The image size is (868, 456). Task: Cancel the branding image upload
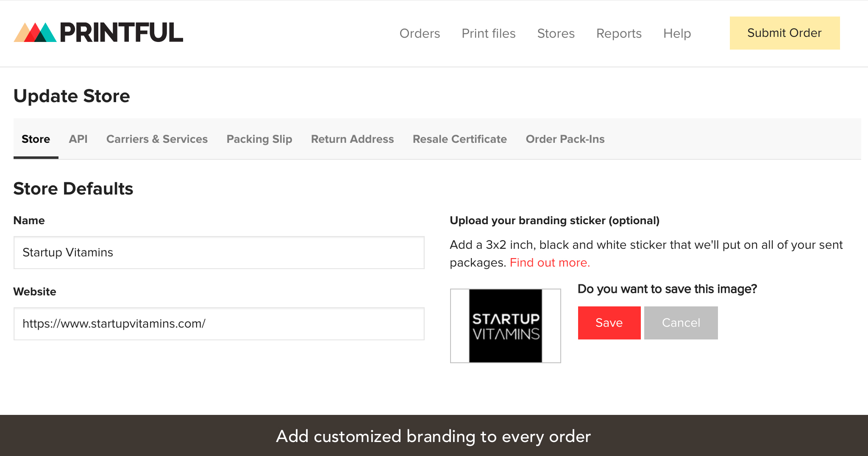pos(681,323)
